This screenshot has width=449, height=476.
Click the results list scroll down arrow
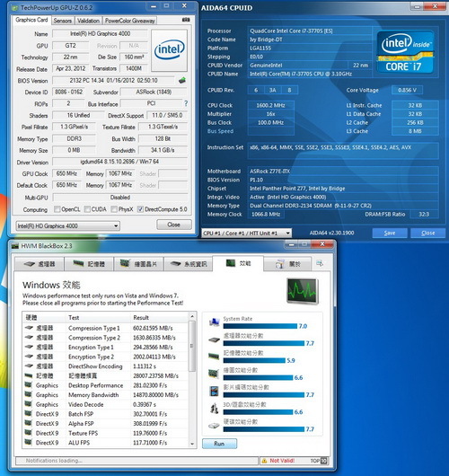pyautogui.click(x=192, y=444)
